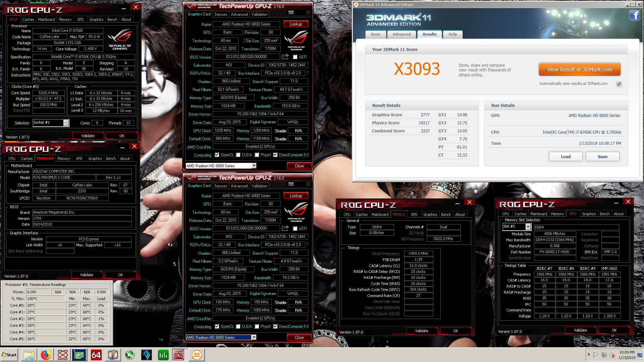Click Physics Score value 19217
This screenshot has width=644, height=362.
[x=424, y=123]
